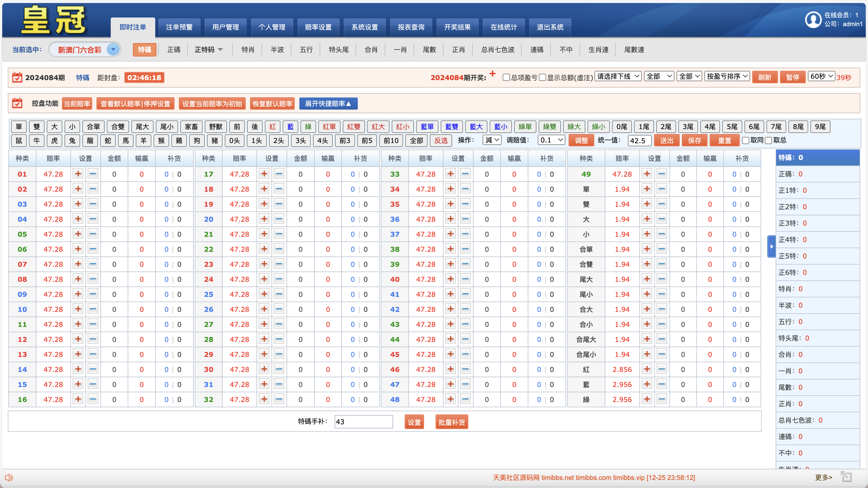
Task: Open the 请选择下线 dropdown
Action: click(618, 77)
